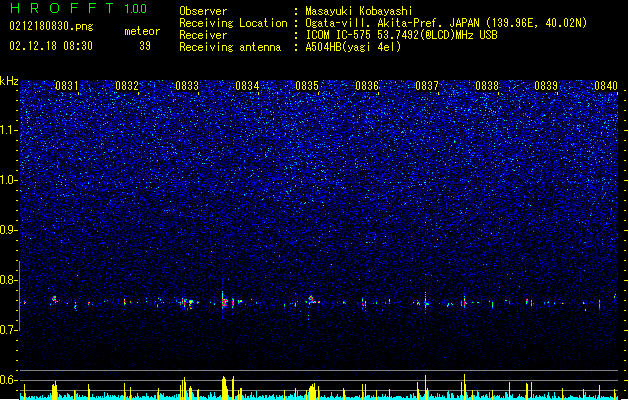Image resolution: width=629 pixels, height=400 pixels.
Task: Click the 0837 time marker
Action: point(427,86)
